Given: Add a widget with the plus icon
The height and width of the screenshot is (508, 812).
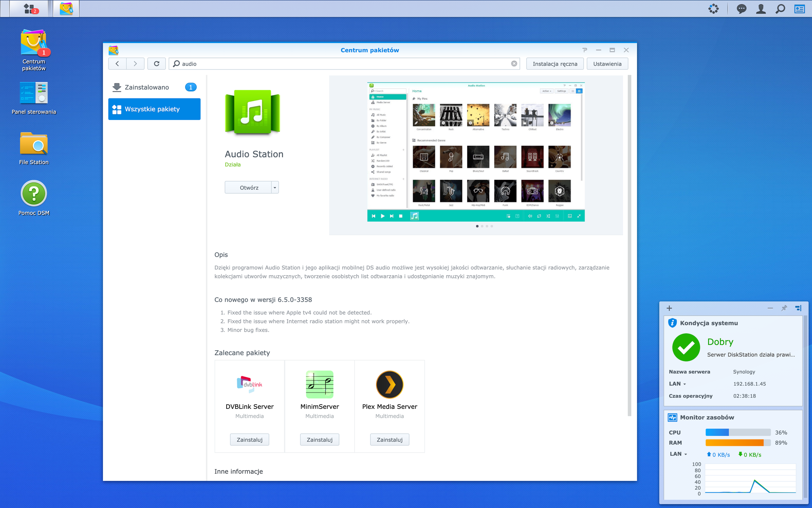Looking at the screenshot, I should tap(669, 308).
